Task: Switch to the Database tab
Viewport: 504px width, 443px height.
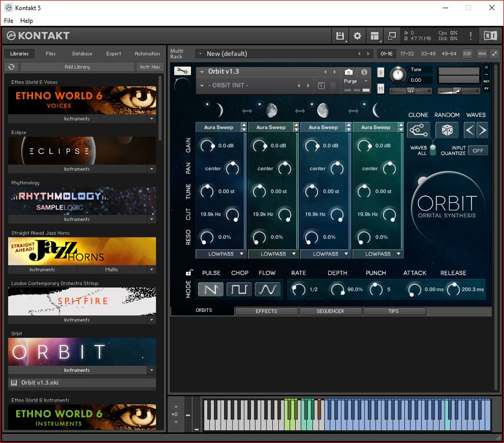Action: [82, 54]
